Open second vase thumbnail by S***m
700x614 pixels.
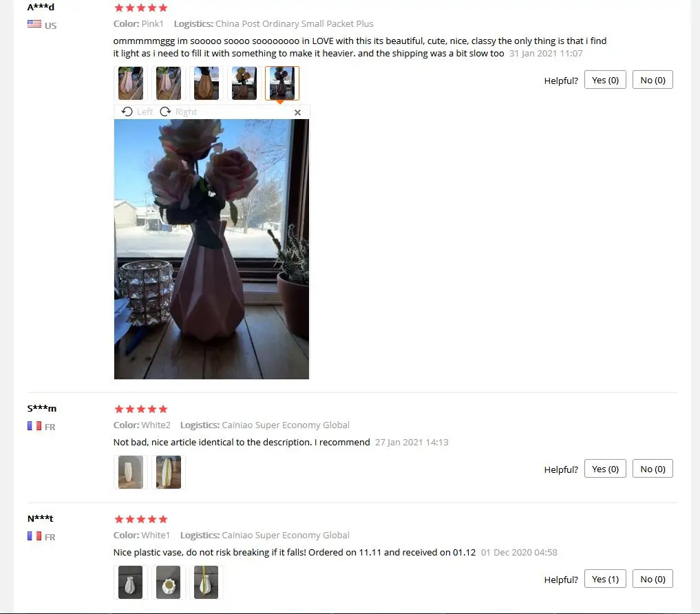click(169, 472)
